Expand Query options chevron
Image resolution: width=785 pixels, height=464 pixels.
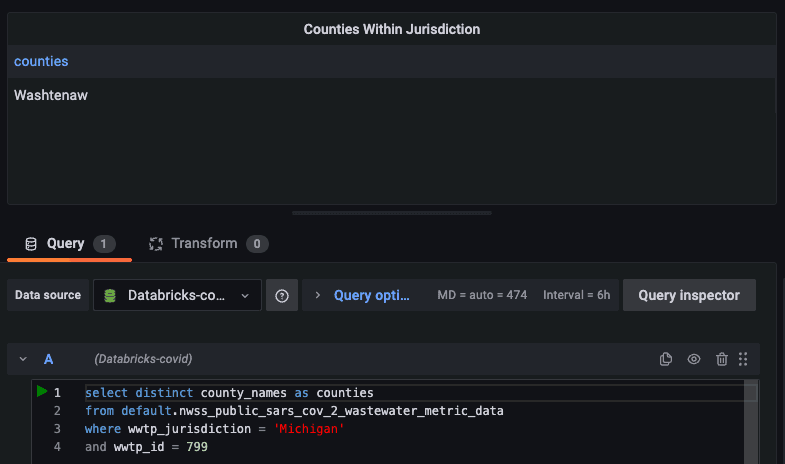(x=317, y=295)
